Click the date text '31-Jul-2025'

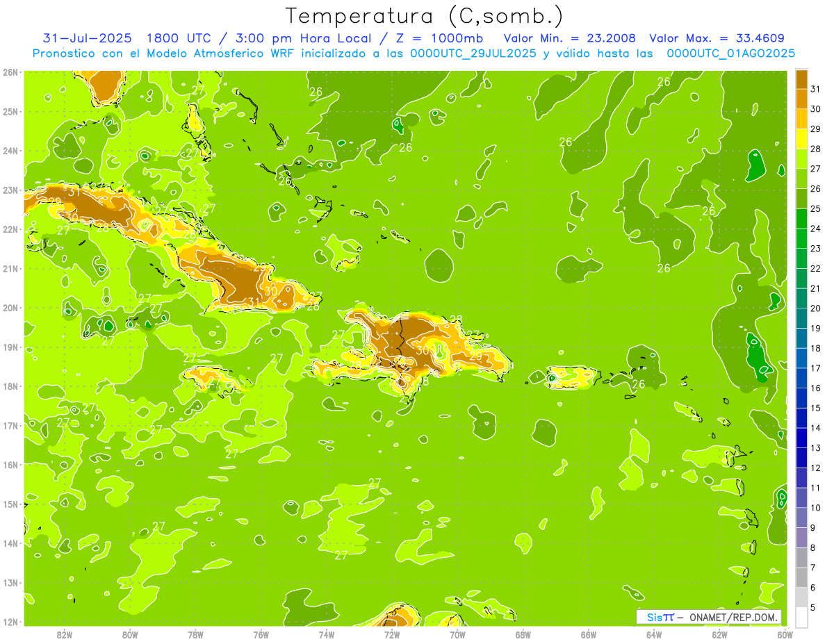point(88,38)
